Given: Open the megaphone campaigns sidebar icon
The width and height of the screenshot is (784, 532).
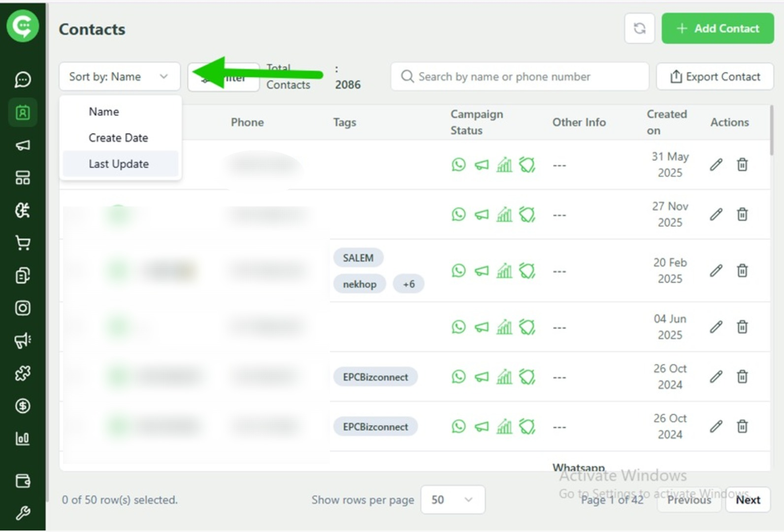Looking at the screenshot, I should point(23,145).
